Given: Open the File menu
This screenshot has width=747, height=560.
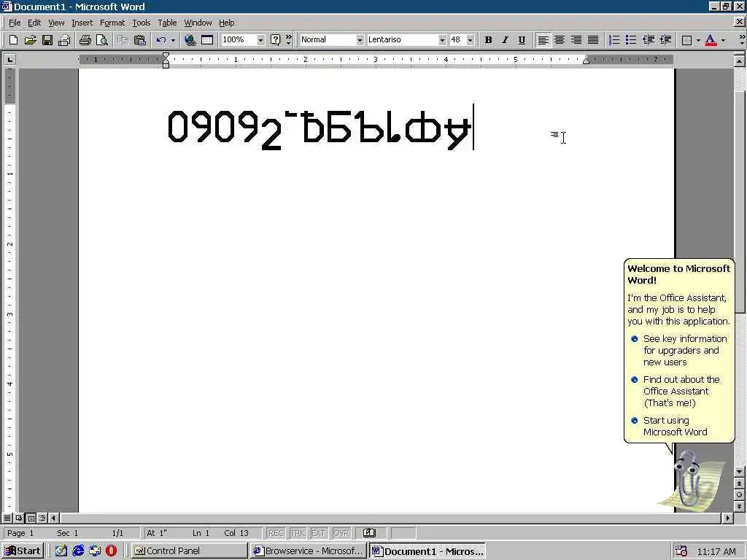Looking at the screenshot, I should tap(15, 23).
